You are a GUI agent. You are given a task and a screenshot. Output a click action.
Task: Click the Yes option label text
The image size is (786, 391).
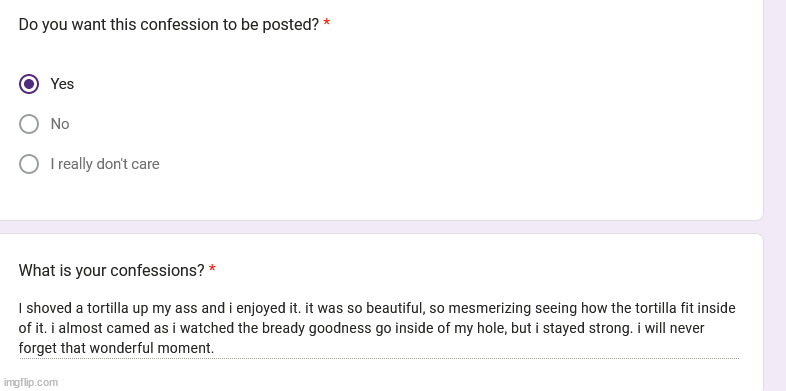point(62,84)
